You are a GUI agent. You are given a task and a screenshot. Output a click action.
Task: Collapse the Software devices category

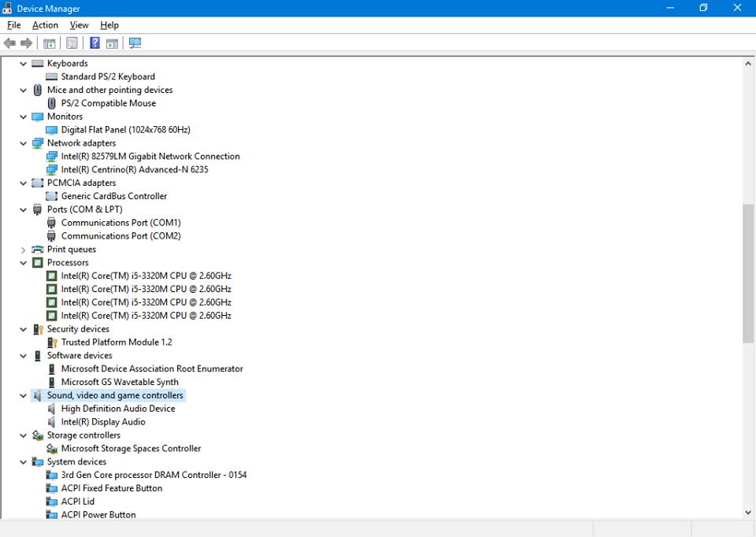click(23, 356)
